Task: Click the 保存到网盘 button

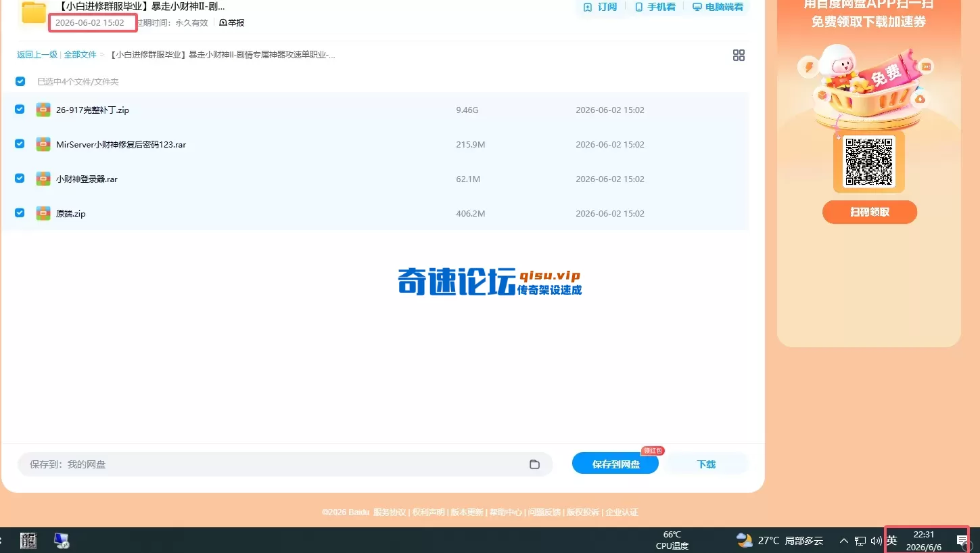Action: point(615,464)
